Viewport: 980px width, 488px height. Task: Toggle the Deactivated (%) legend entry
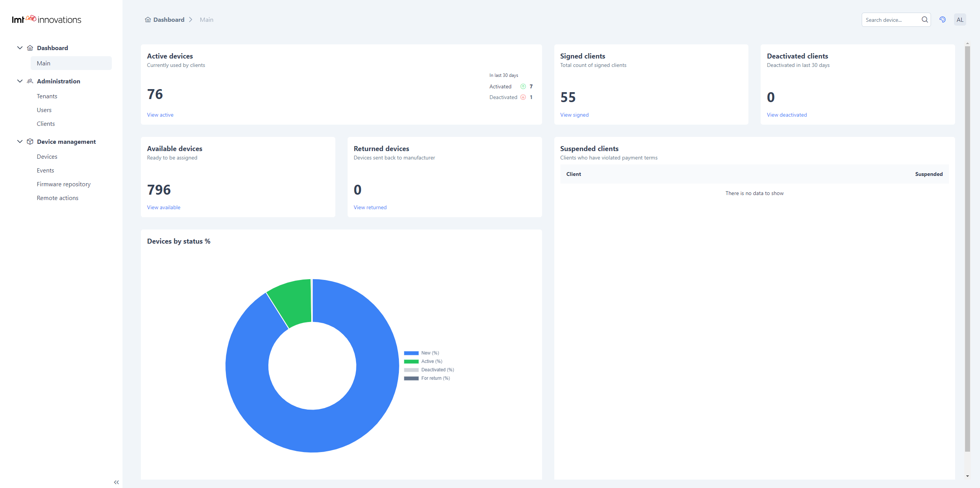(438, 369)
